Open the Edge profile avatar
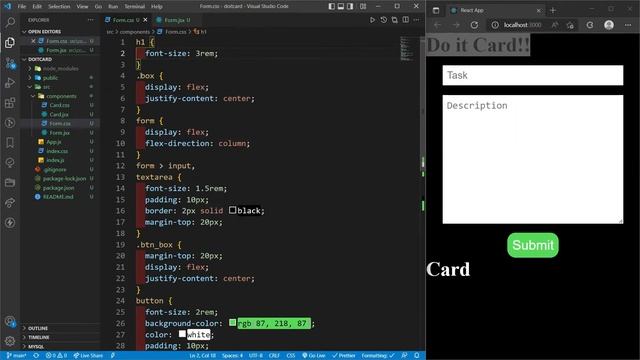This screenshot has height=360, width=640. point(609,25)
